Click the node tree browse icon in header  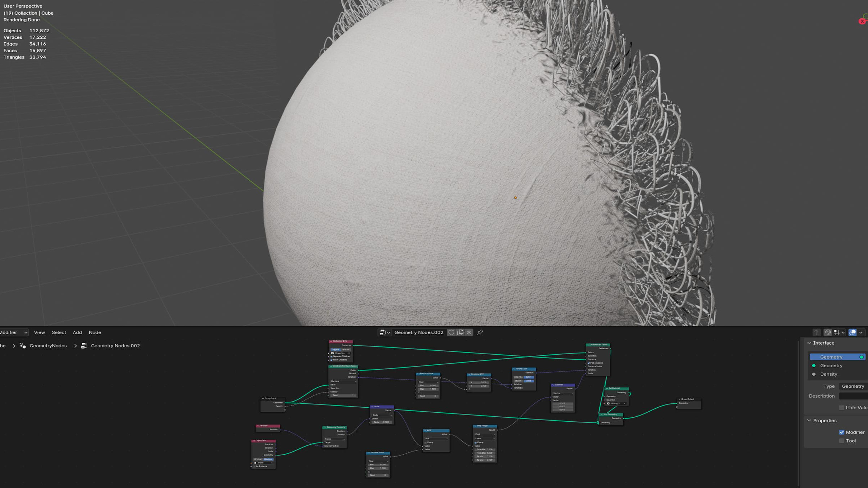point(384,332)
